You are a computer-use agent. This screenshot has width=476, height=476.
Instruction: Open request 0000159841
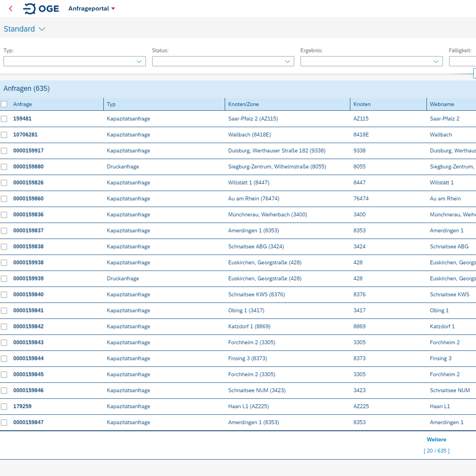coord(28,310)
